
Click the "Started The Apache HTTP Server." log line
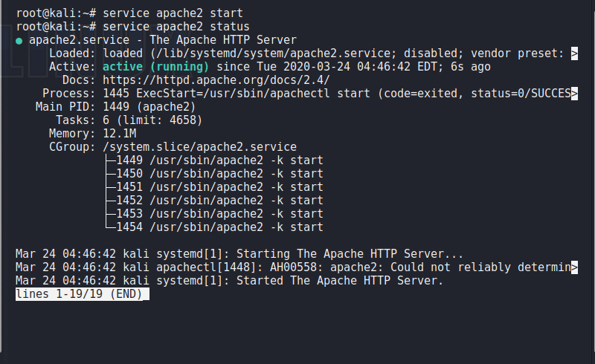[339, 281]
